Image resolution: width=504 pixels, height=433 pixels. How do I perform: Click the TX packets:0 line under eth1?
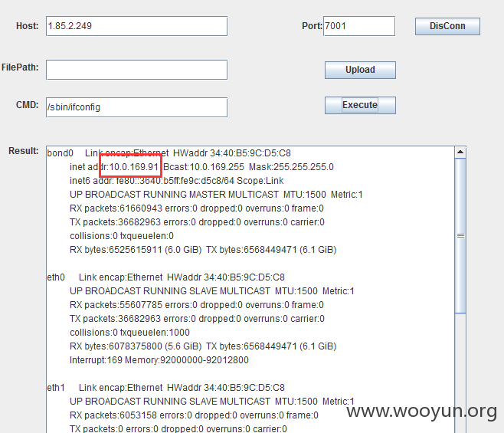pyautogui.click(x=178, y=429)
